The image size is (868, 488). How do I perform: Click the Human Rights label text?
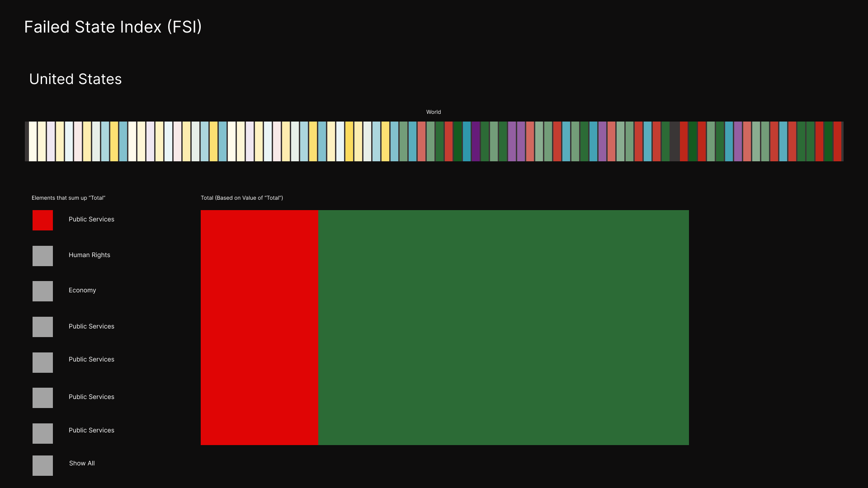tap(89, 255)
